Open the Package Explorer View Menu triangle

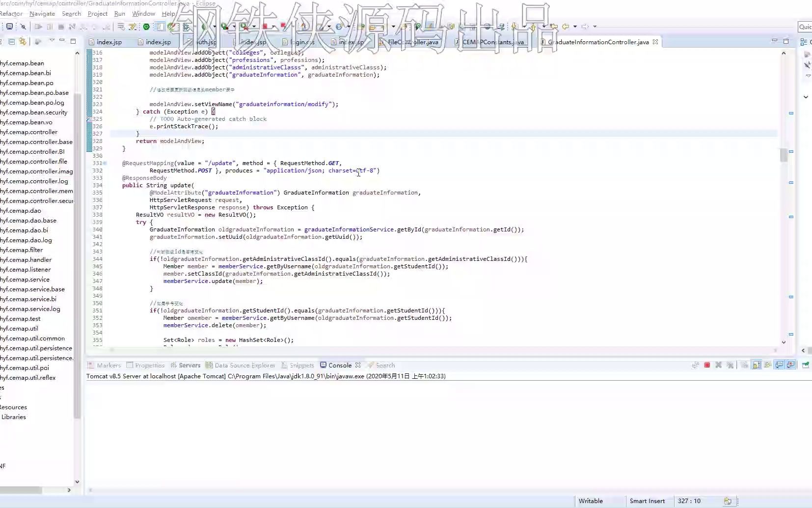(x=52, y=41)
